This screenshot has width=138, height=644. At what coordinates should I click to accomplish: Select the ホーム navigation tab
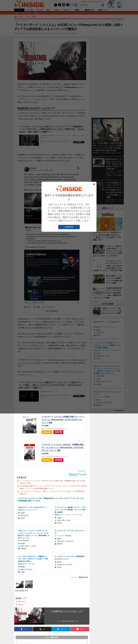click(x=19, y=10)
